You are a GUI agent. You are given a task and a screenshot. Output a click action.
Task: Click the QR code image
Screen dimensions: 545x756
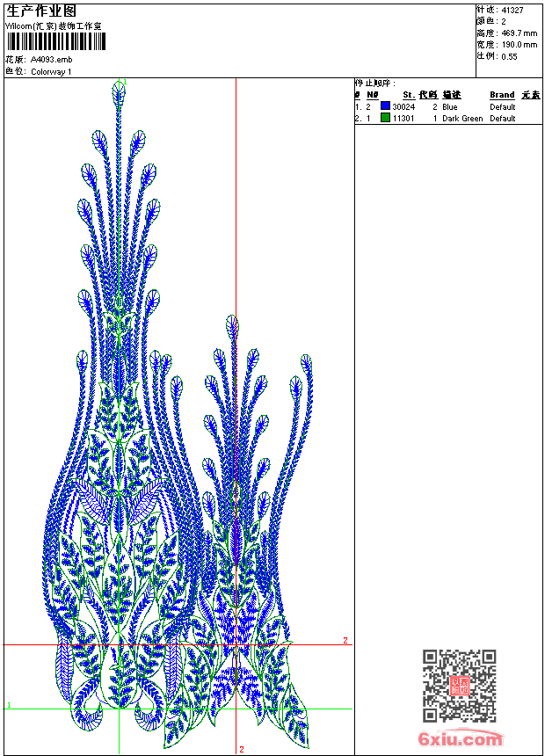click(460, 686)
